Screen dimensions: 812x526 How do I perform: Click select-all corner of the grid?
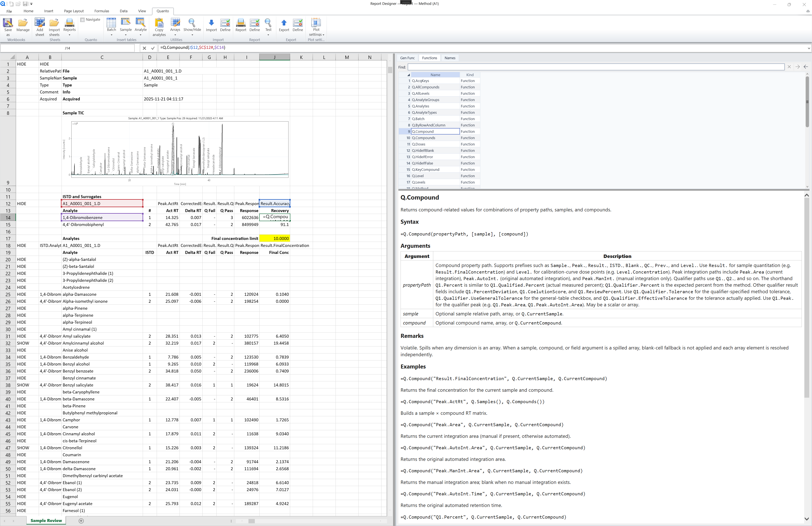(x=12, y=57)
